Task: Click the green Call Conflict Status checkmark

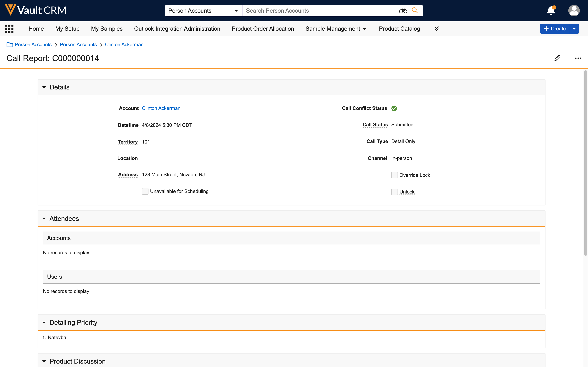Action: point(394,108)
